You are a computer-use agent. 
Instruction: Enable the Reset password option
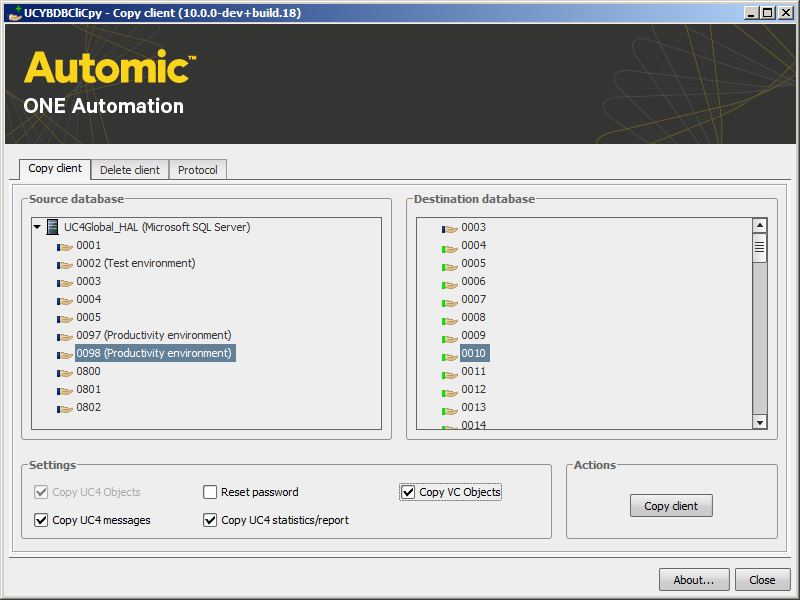tap(210, 492)
